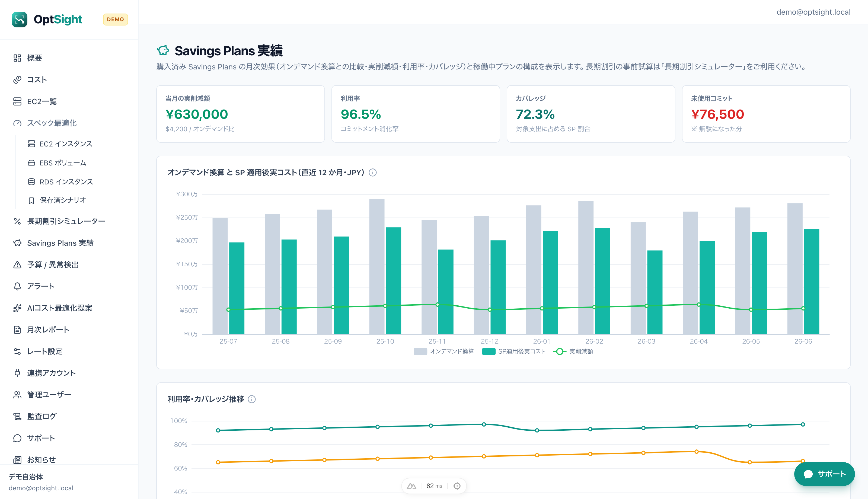The width and height of the screenshot is (868, 499).
Task: Click 当月の実削減額 value ¥630,000
Action: pos(197,114)
